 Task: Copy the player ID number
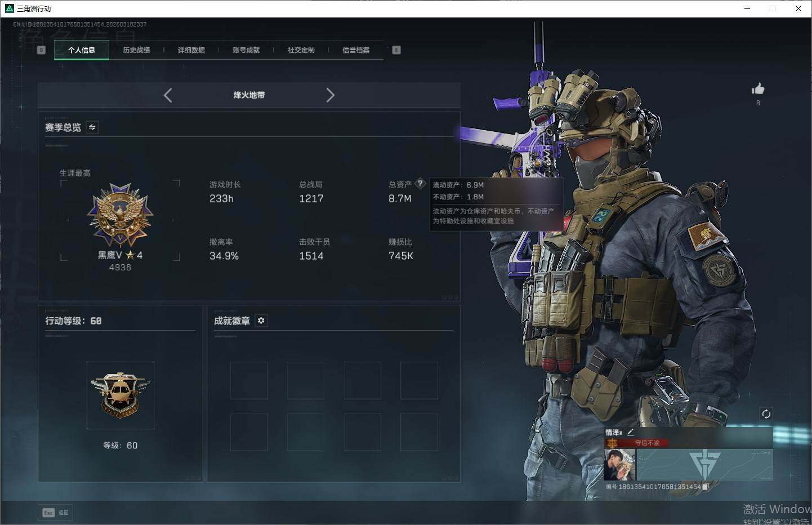pyautogui.click(x=705, y=486)
